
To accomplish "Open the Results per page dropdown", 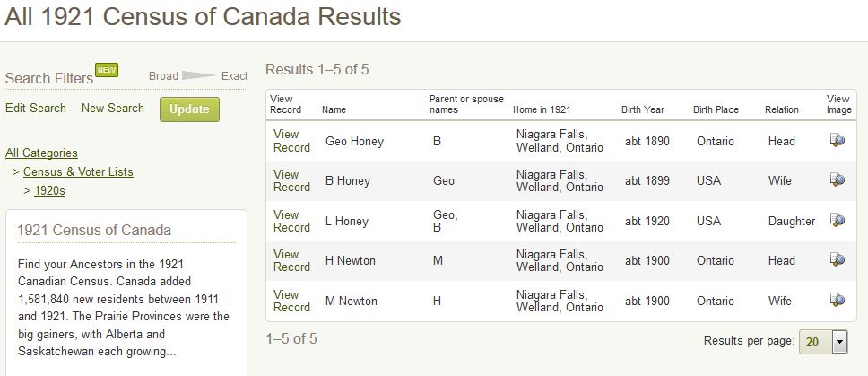I will 823,342.
